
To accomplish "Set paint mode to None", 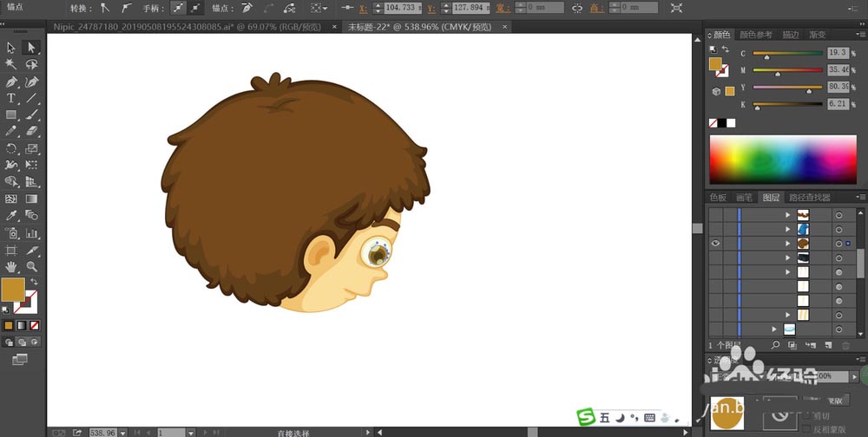I will [x=35, y=325].
